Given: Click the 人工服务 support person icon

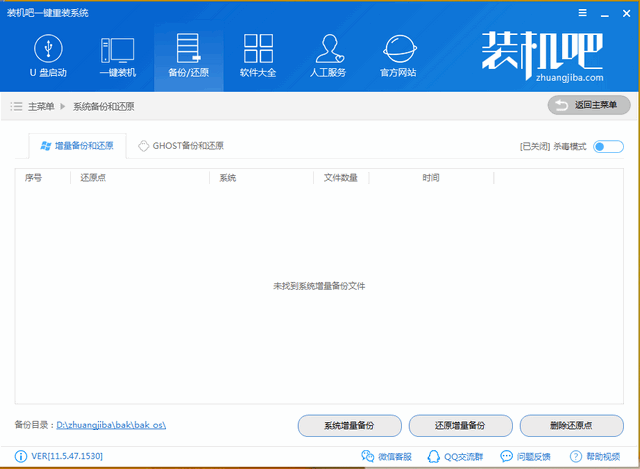Looking at the screenshot, I should (329, 56).
